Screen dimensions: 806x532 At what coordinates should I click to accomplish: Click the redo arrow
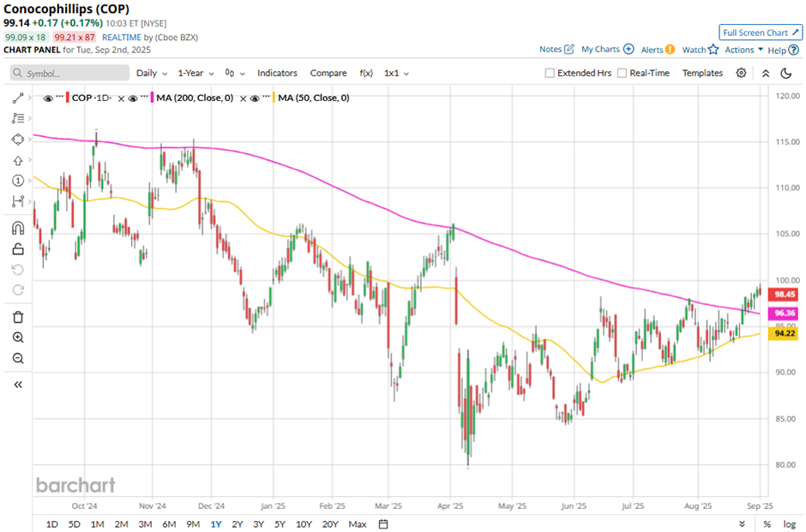click(18, 290)
